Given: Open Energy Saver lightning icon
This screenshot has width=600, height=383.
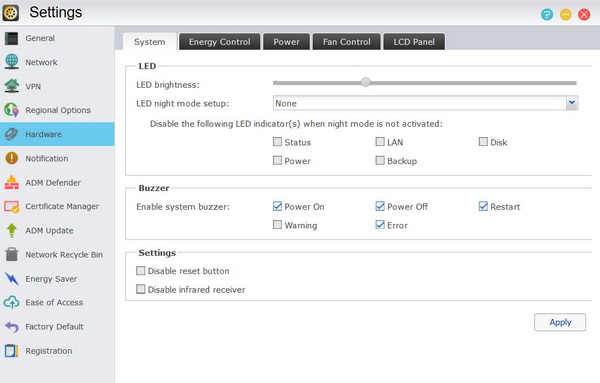Looking at the screenshot, I should click(x=11, y=279).
